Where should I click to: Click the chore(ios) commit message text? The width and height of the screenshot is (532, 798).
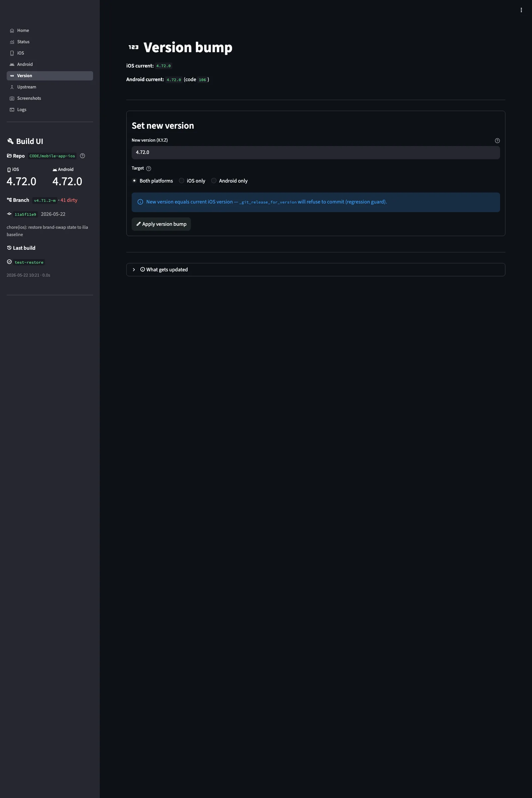(x=47, y=231)
